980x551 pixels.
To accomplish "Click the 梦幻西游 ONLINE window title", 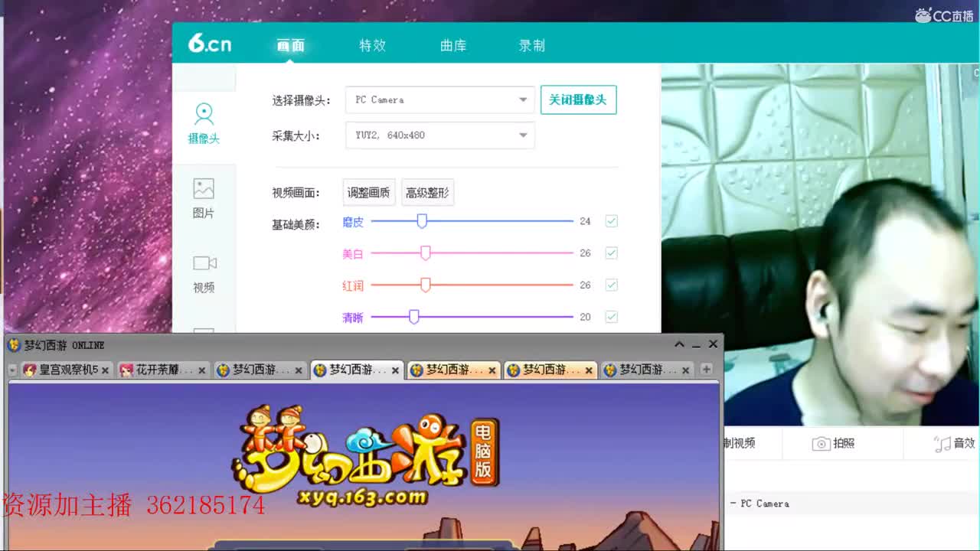I will [64, 345].
